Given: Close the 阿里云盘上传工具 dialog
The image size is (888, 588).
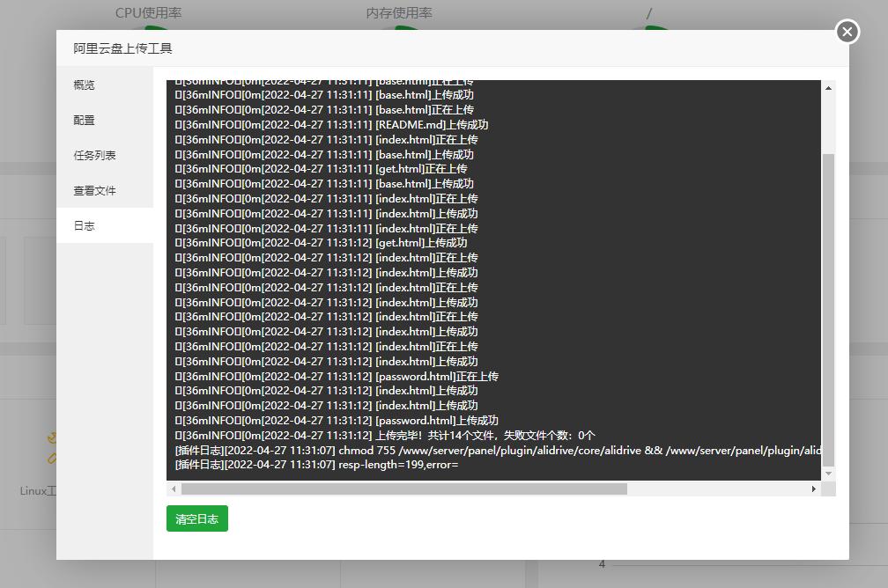Looking at the screenshot, I should pyautogui.click(x=847, y=32).
